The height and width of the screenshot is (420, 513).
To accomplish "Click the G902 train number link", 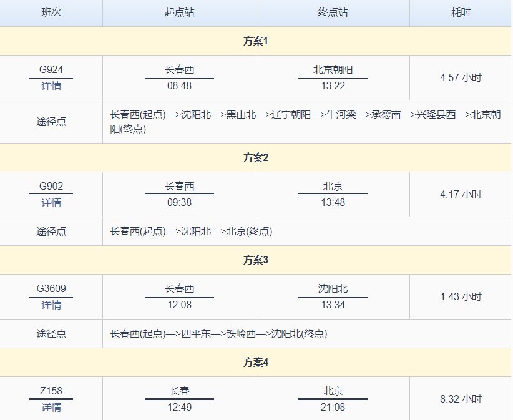I will (x=50, y=186).
